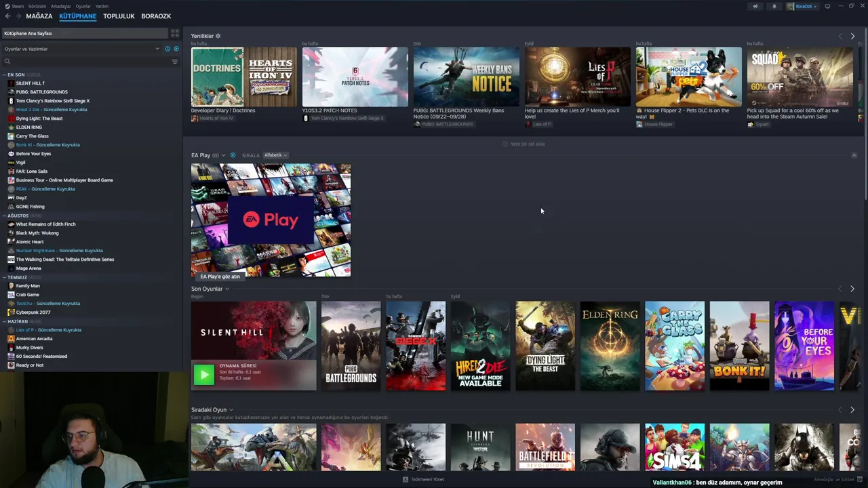Open the Son Oyunlar shelf dropdown
The height and width of the screenshot is (488, 868).
[x=227, y=289]
